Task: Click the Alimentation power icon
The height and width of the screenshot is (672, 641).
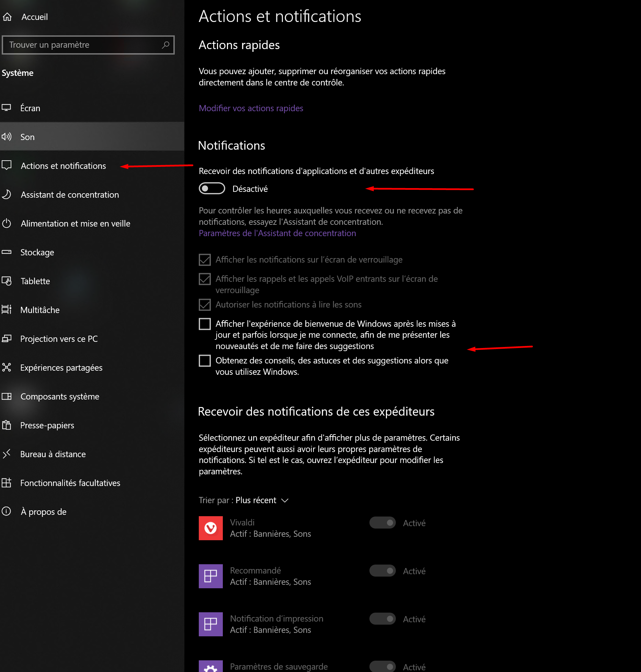Action: click(x=7, y=223)
